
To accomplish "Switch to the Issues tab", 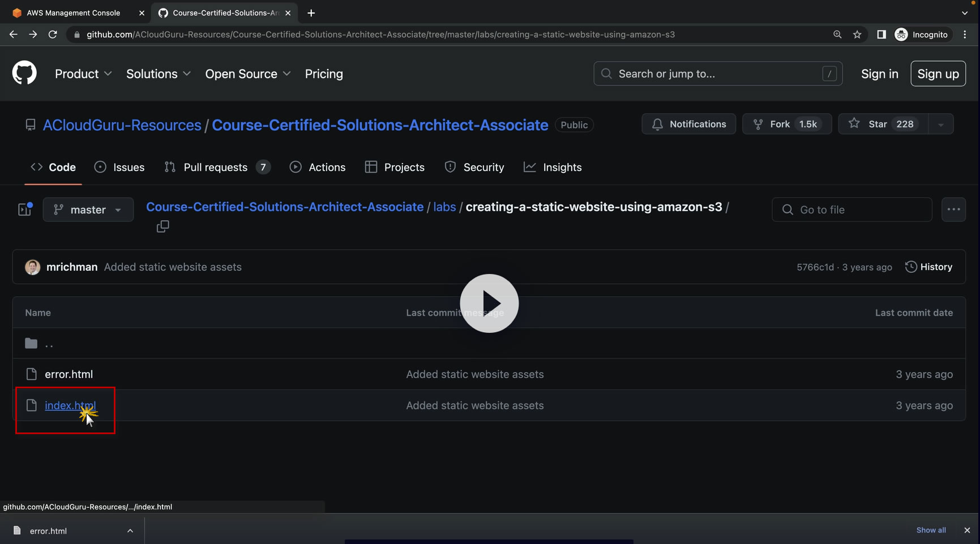I will (x=119, y=167).
